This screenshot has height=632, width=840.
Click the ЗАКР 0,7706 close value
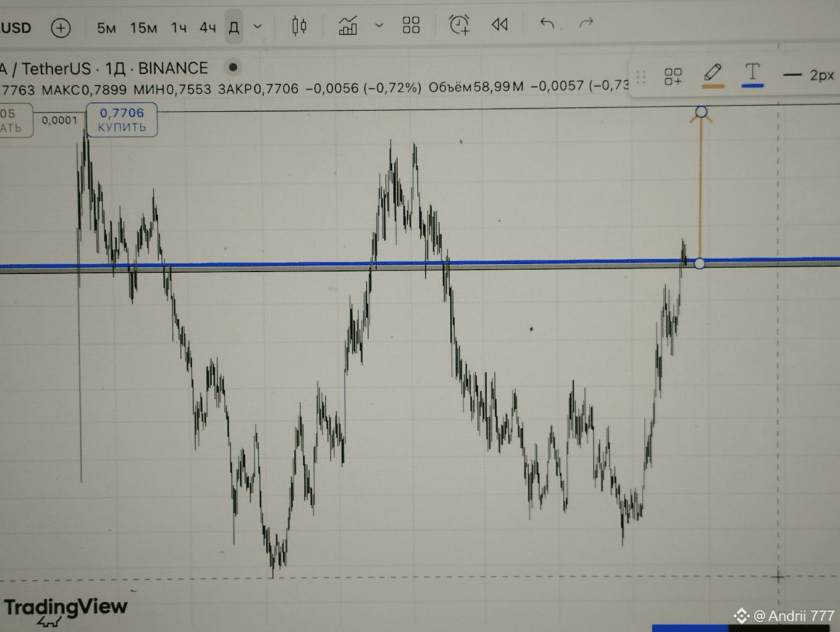coord(258,89)
